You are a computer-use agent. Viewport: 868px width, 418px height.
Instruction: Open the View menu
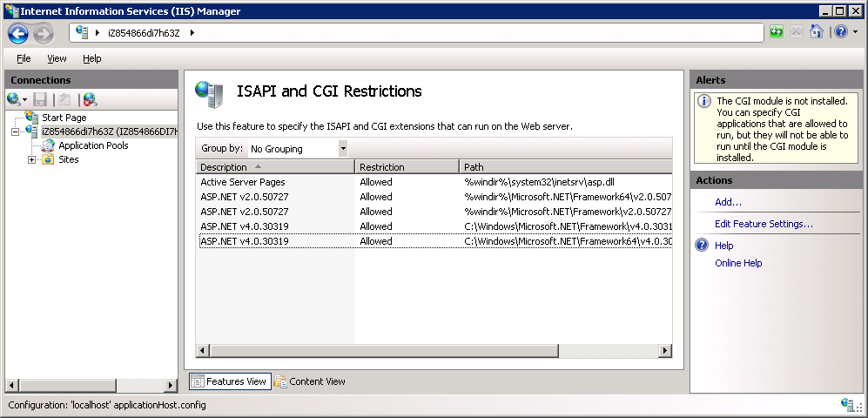click(57, 58)
